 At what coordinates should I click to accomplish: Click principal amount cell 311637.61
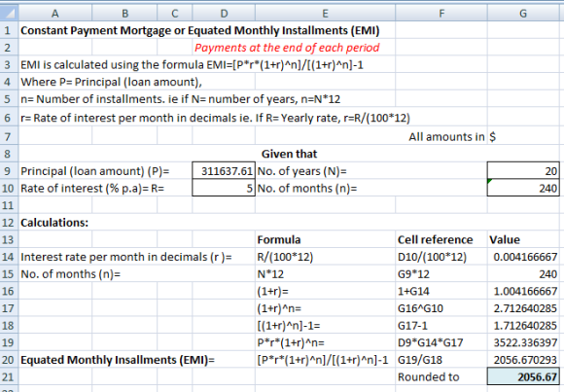click(224, 170)
